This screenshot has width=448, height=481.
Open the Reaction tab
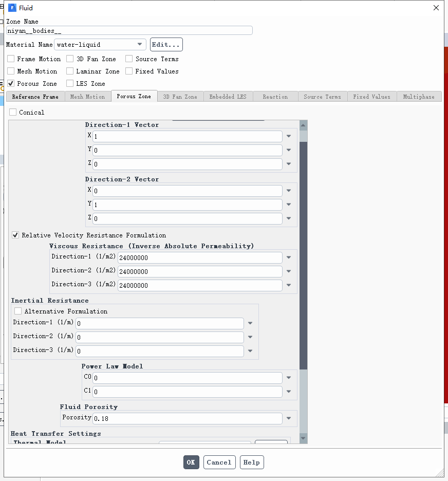click(275, 97)
